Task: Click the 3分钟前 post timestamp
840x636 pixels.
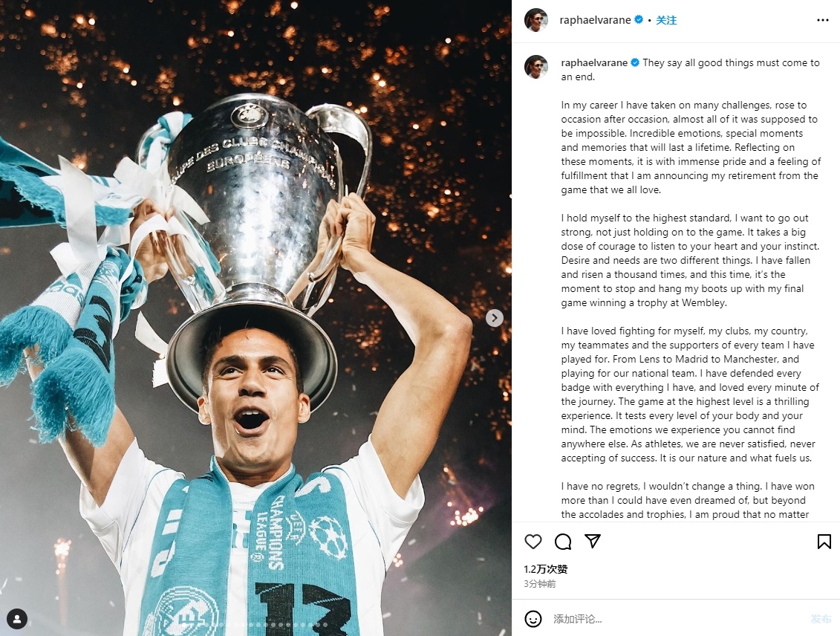Action: point(539,584)
